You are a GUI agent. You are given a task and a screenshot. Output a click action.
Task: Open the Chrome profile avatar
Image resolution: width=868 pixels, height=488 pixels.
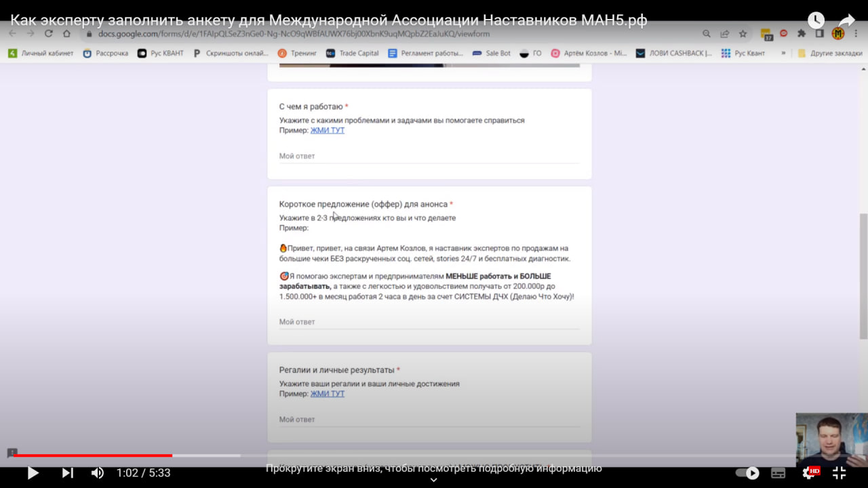[x=838, y=34]
